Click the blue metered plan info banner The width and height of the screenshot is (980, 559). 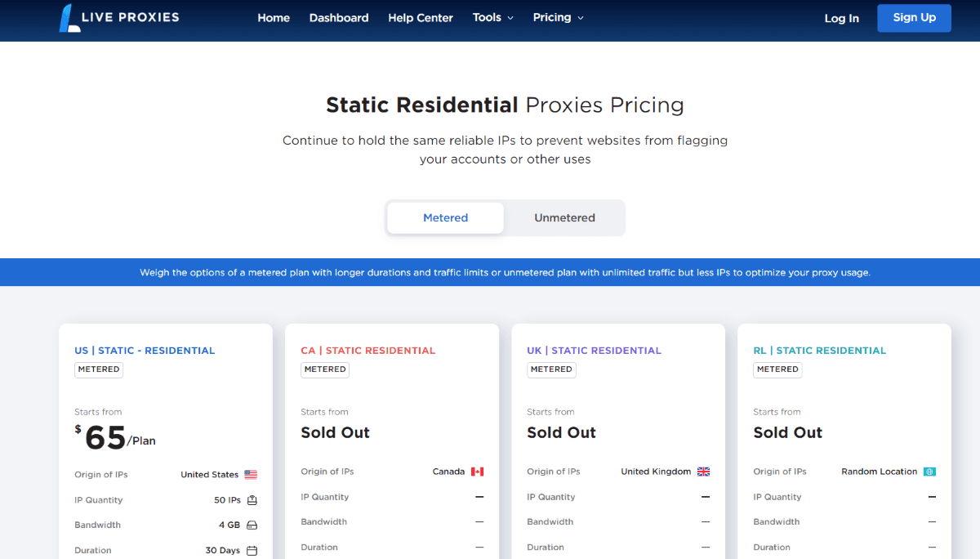coord(490,272)
